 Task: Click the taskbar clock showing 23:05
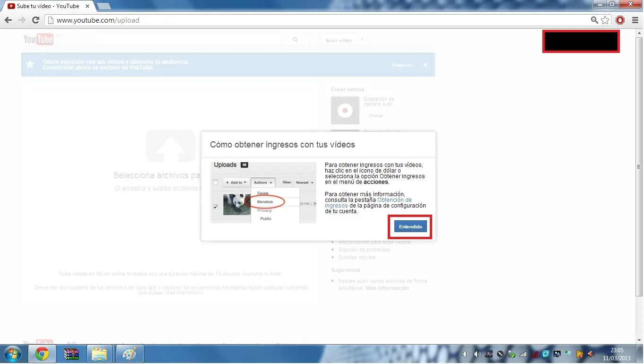tap(617, 354)
